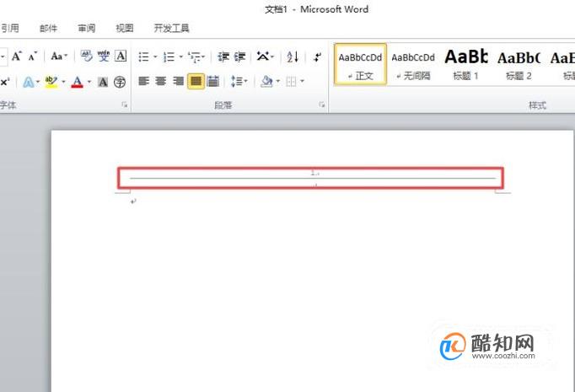Apply a bulleted list
575x392 pixels.
(x=143, y=56)
